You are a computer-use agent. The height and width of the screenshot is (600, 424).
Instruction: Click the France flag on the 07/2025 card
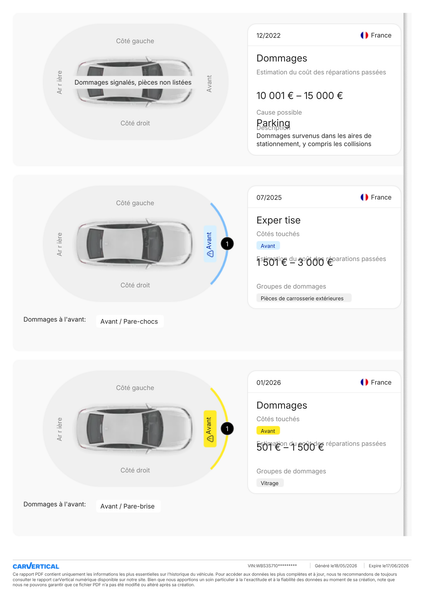click(364, 197)
